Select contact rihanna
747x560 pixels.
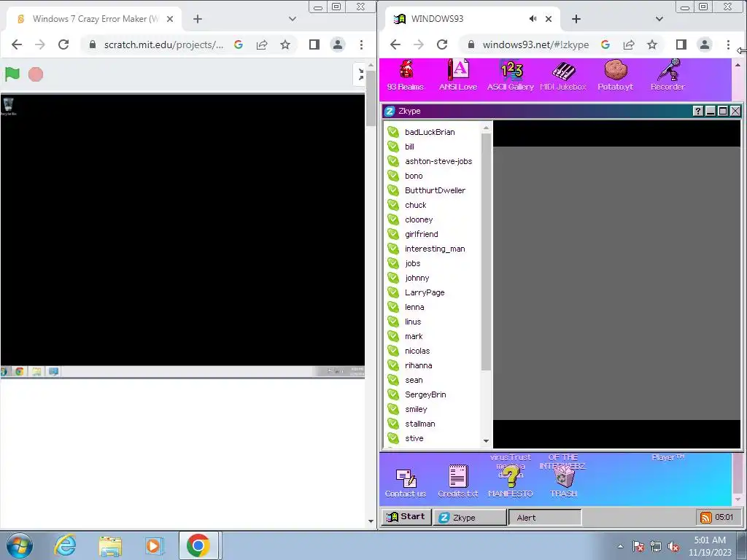418,366
